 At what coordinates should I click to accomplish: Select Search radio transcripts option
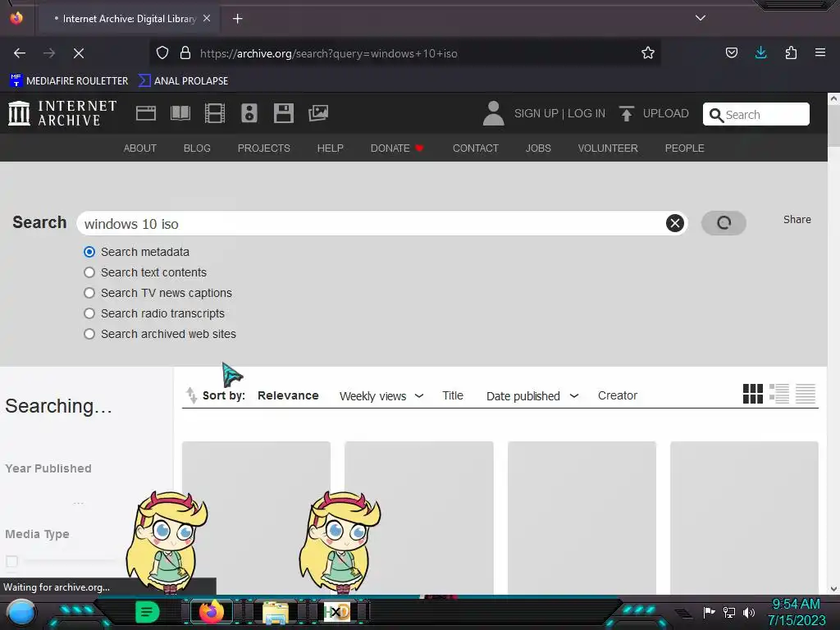coord(89,313)
